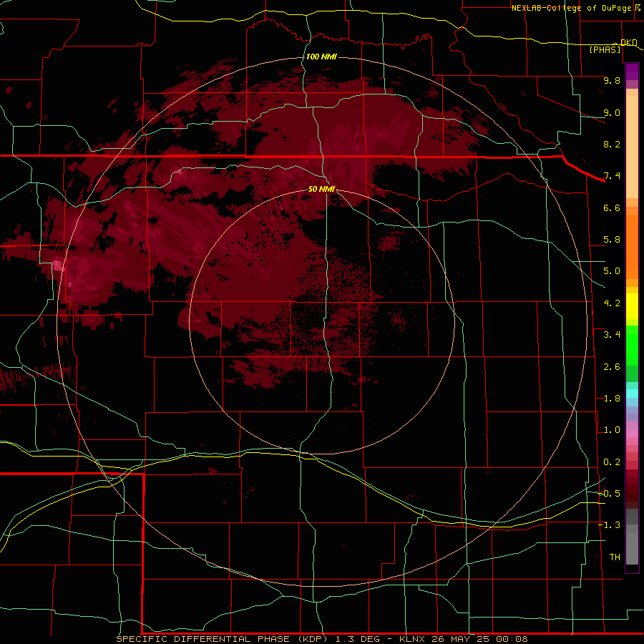Pick the purple segment at the top of the color bar
The height and width of the screenshot is (644, 644).
(x=632, y=72)
